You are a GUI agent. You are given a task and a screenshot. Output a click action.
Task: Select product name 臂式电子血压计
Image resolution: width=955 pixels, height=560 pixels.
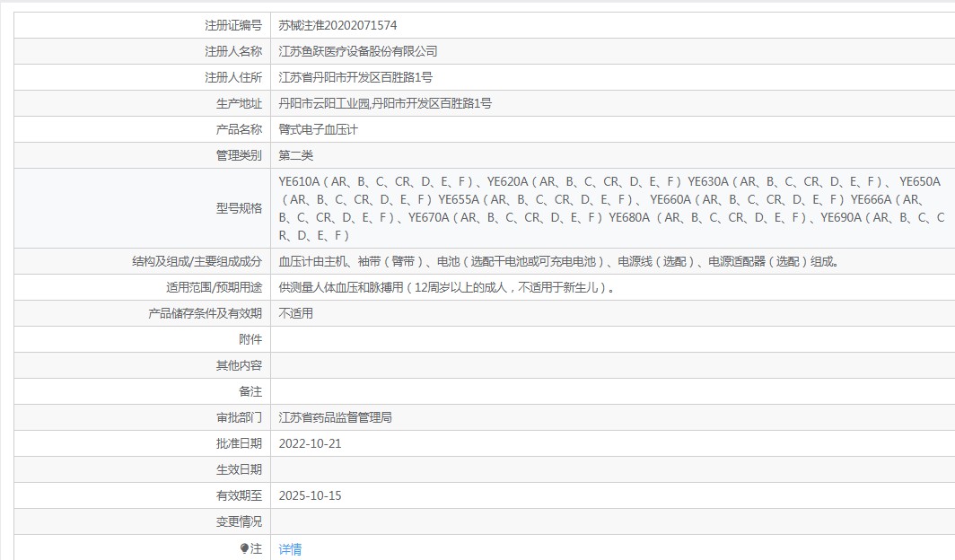(x=318, y=129)
